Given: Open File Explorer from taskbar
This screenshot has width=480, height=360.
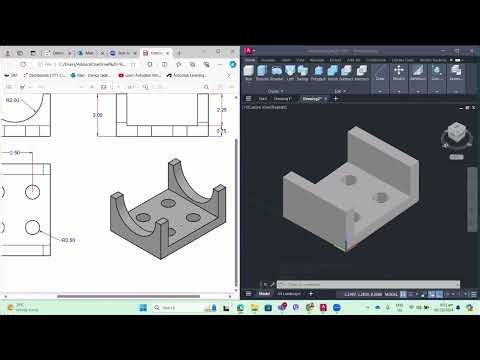Looking at the screenshot, I should 254,307.
